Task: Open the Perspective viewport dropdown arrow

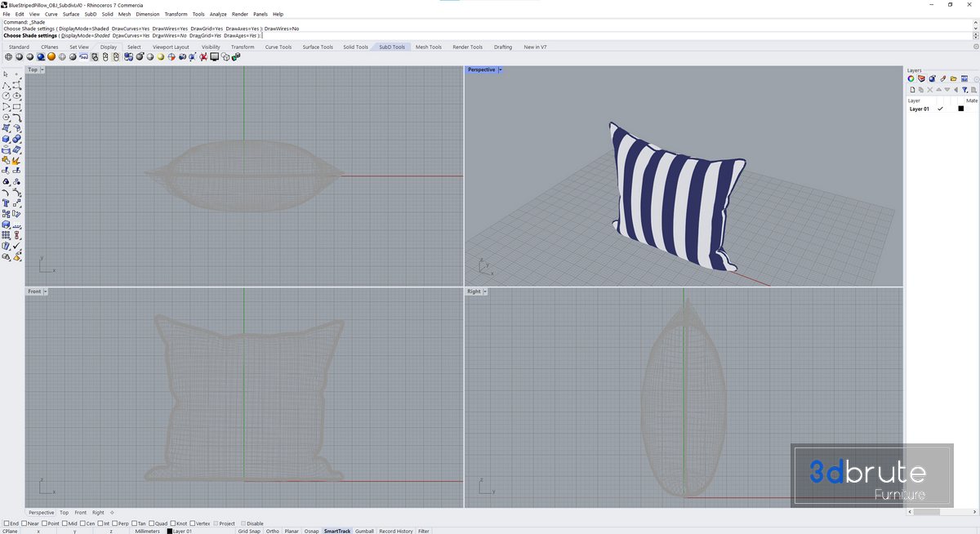Action: 500,69
